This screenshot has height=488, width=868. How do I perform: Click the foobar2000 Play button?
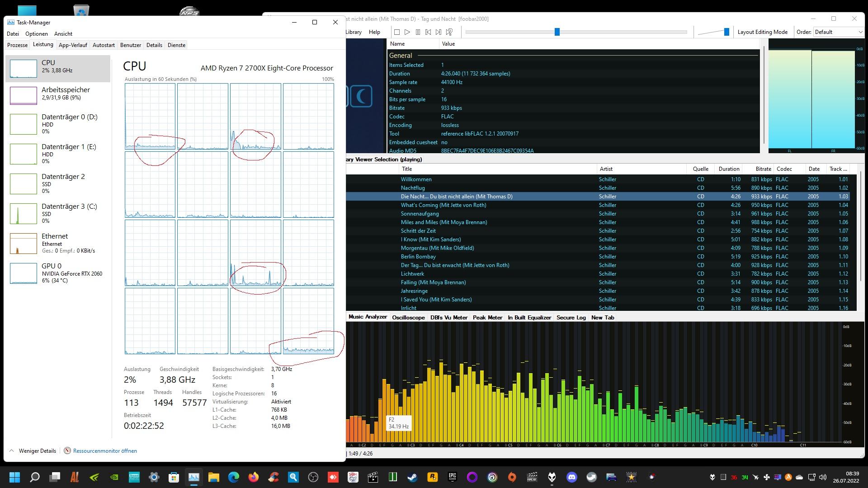(x=407, y=32)
